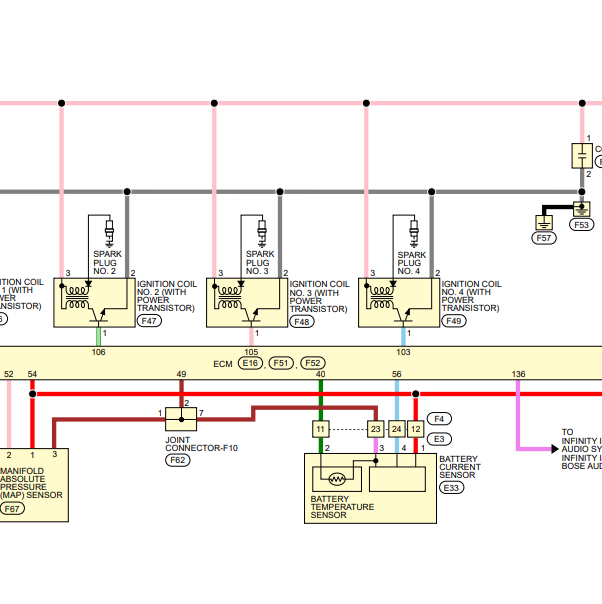Viewport: 602px width, 604px height.
Task: Click the E16 ECM connector label
Action: (250, 363)
